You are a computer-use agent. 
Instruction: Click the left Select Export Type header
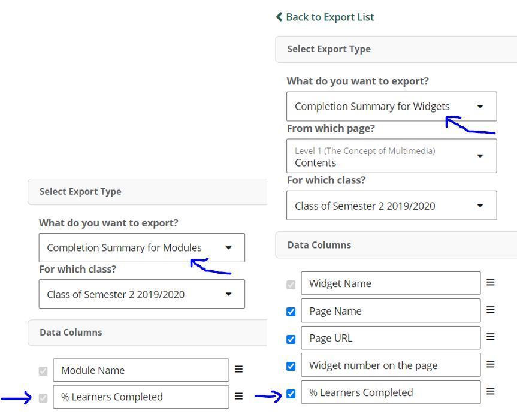147,192
